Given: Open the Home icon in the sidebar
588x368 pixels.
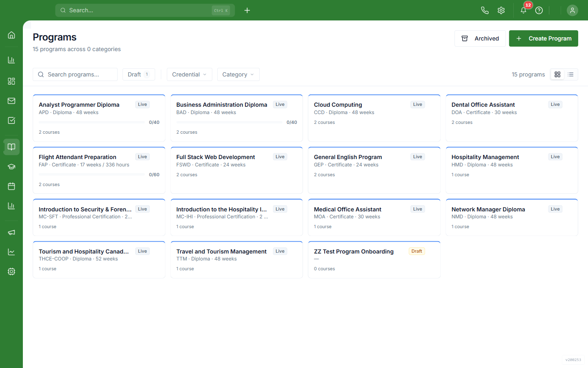Looking at the screenshot, I should [11, 35].
